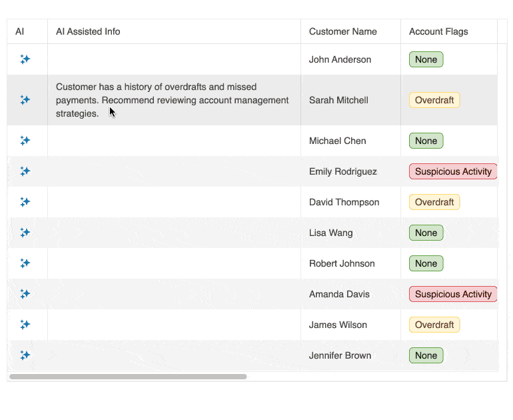Click the Sarah Mitchell AI info text cell

point(173,100)
